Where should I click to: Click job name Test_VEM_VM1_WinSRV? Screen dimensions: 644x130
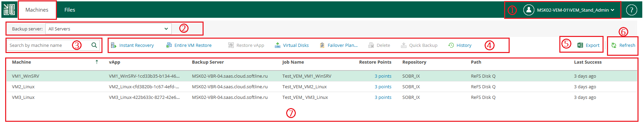coord(307,76)
